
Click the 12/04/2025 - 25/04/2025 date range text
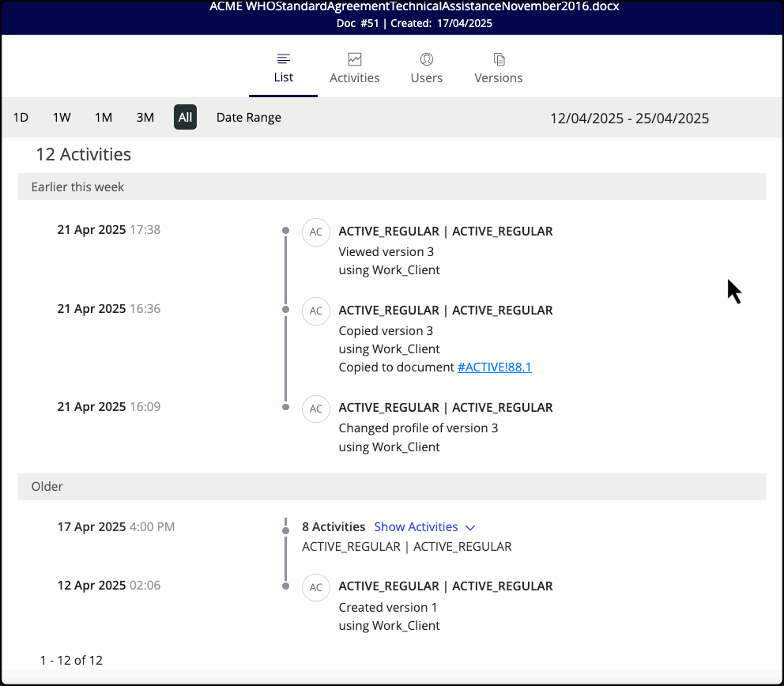(x=630, y=117)
